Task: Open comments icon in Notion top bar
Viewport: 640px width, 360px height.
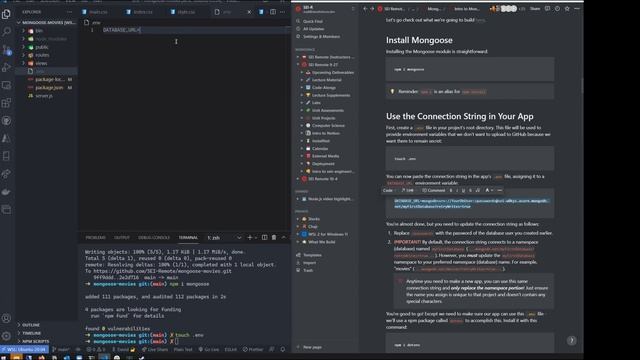Action: tap(547, 9)
